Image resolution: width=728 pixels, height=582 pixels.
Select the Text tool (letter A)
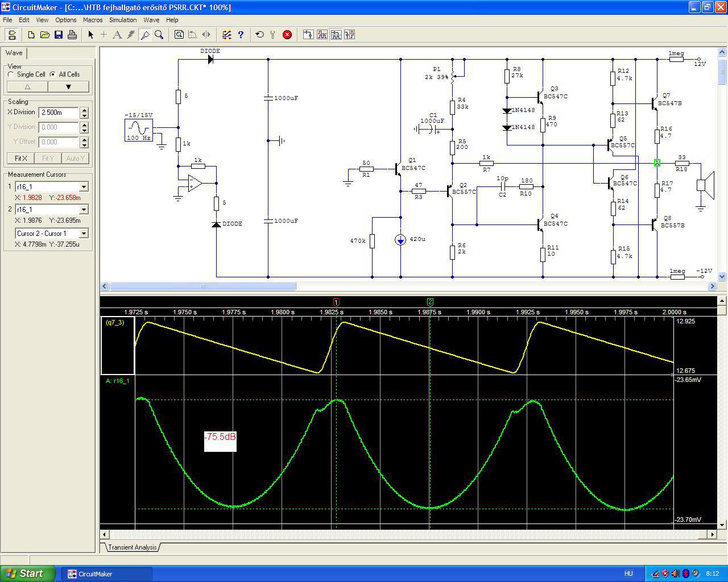117,35
